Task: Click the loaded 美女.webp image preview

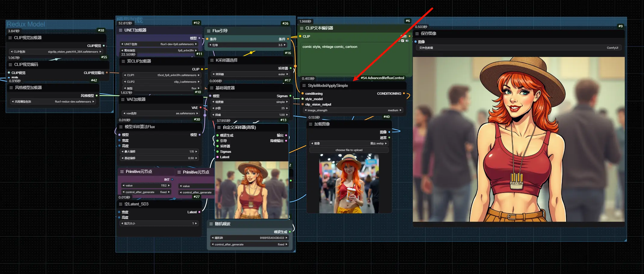Action: 349,183
